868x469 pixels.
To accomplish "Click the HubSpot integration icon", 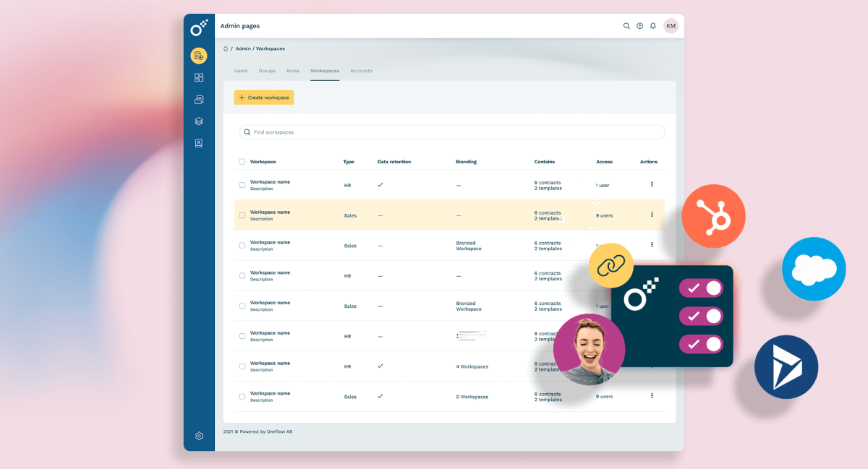I will pos(713,217).
